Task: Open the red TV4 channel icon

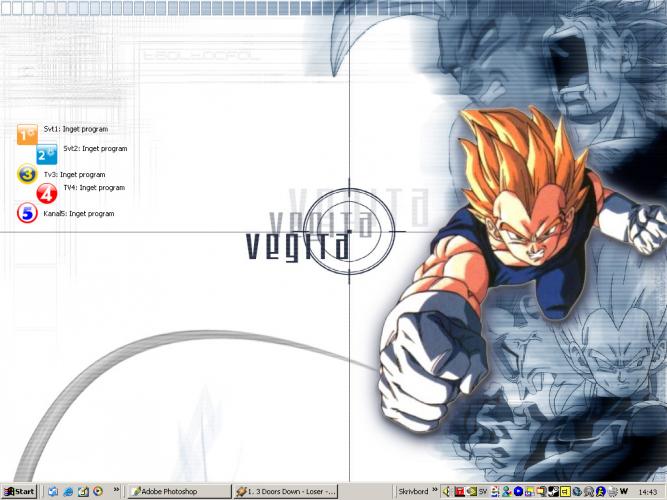Action: (47, 193)
